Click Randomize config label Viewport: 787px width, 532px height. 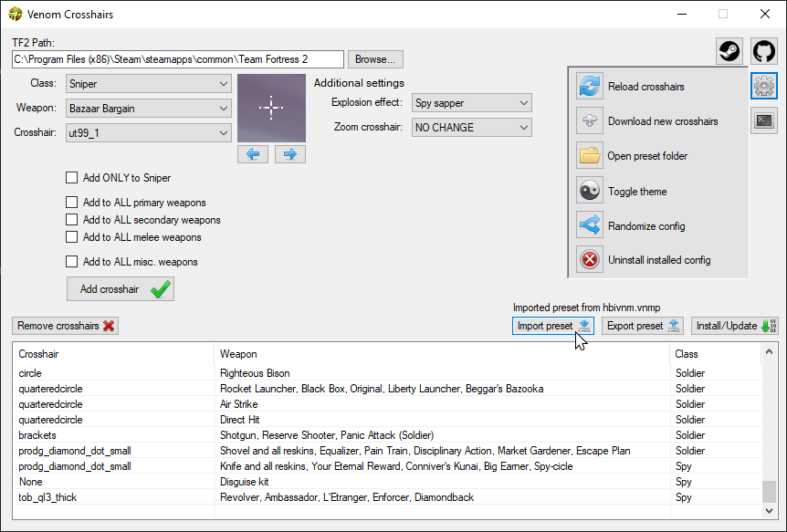click(x=646, y=226)
